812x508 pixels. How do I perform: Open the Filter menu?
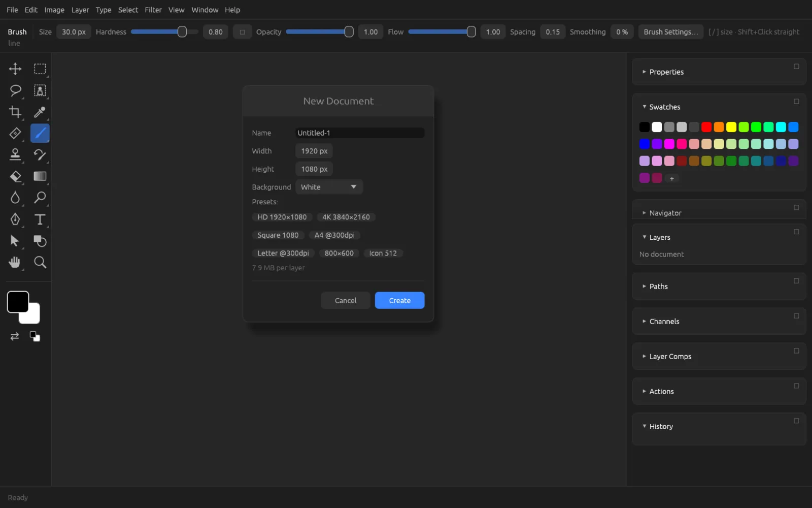[x=153, y=10]
